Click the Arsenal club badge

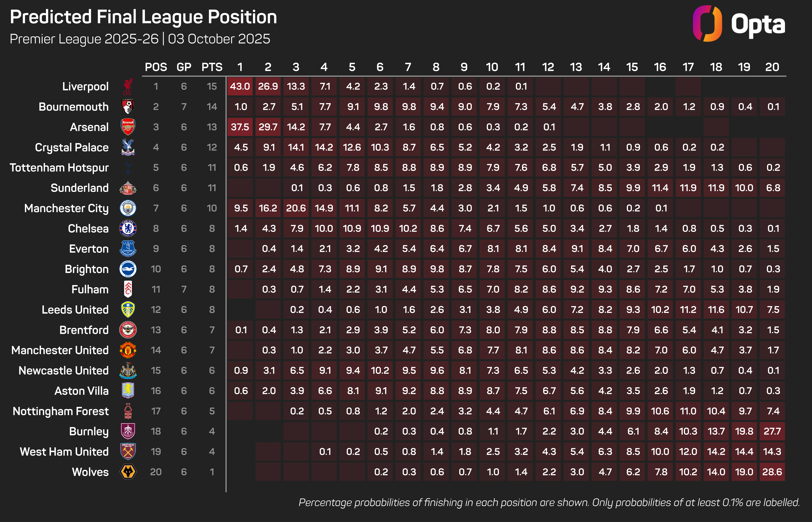[128, 127]
